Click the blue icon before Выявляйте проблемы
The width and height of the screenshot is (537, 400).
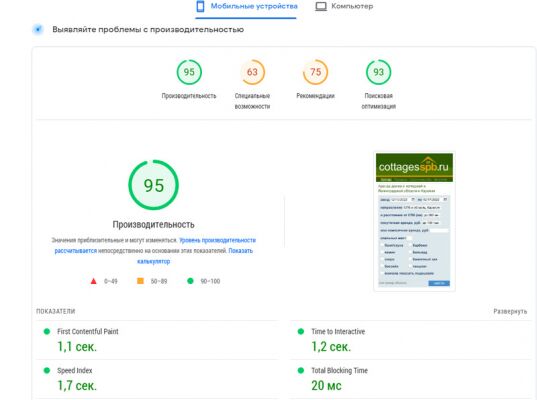[x=38, y=29]
